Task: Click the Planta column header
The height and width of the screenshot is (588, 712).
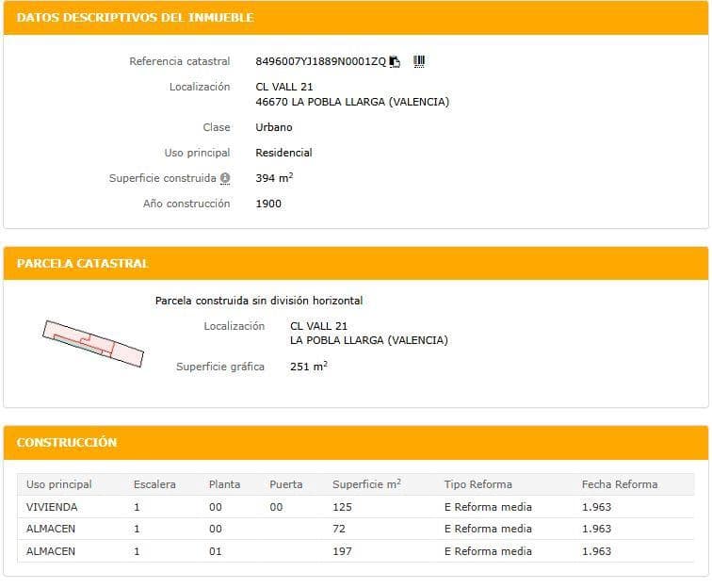Action: (x=224, y=484)
